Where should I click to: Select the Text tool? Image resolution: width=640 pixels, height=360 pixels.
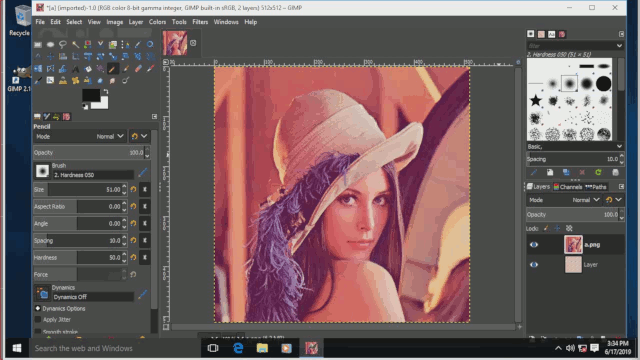(x=76, y=69)
